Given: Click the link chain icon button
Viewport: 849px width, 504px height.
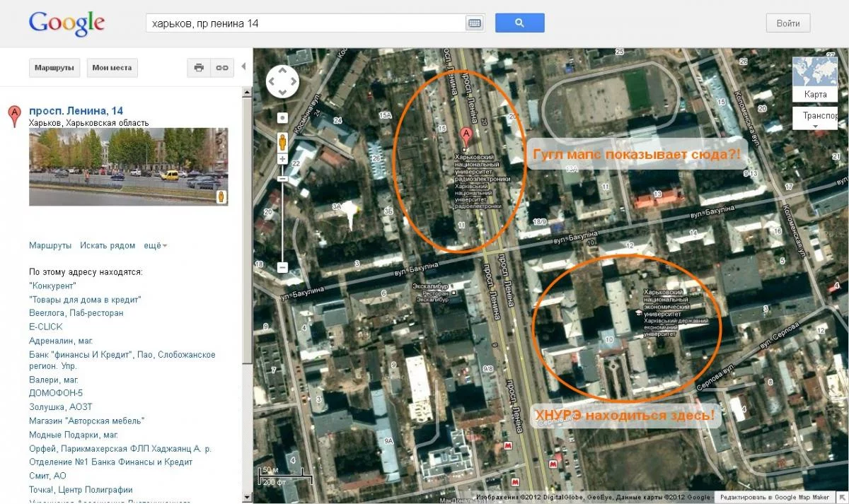Looking at the screenshot, I should pos(222,68).
